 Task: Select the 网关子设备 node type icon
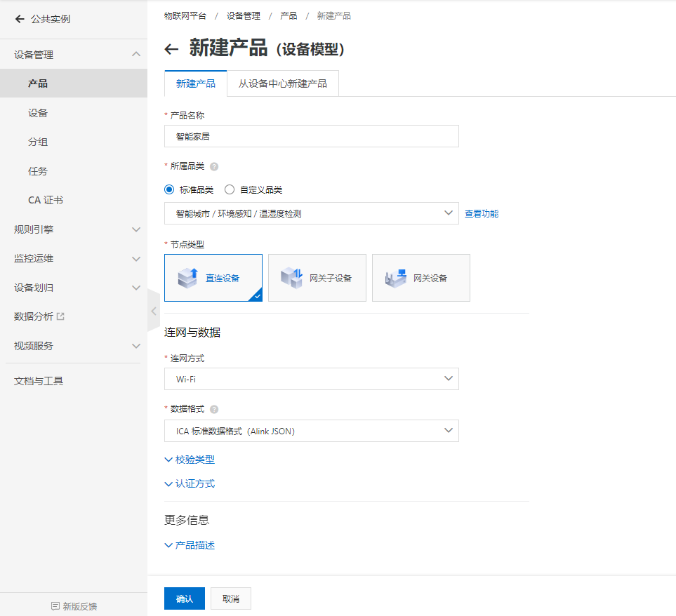tap(317, 278)
